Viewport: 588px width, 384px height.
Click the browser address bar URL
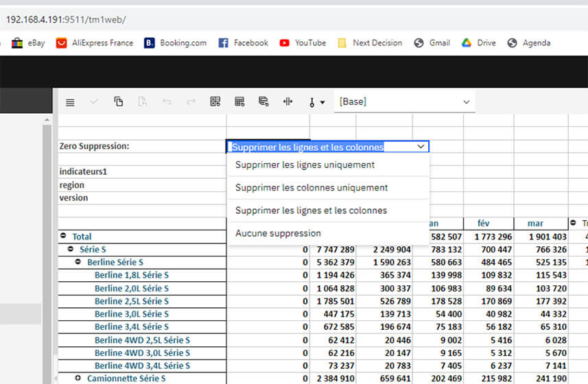pyautogui.click(x=66, y=19)
